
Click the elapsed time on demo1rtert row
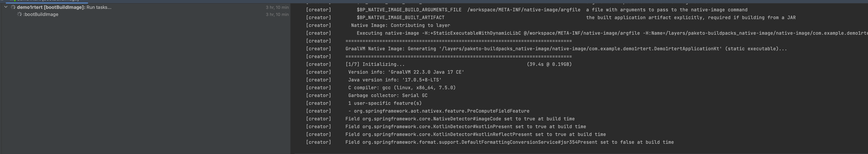click(277, 7)
